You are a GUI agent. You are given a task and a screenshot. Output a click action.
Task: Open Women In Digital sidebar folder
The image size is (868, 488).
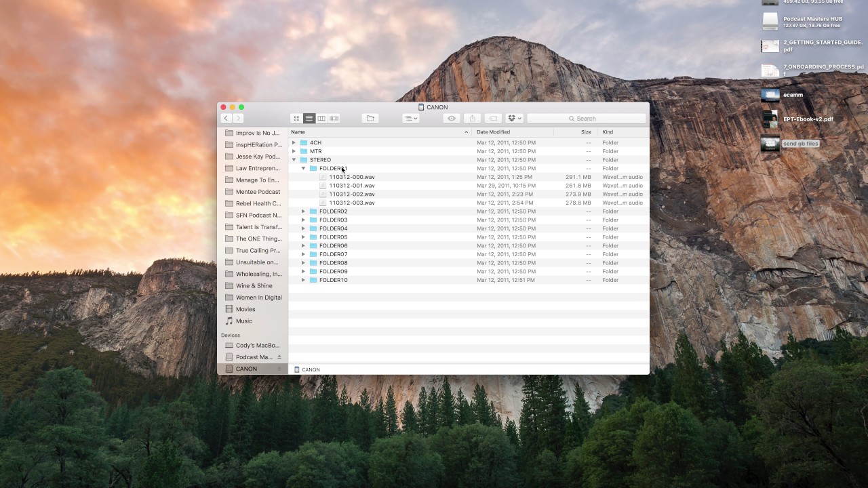pos(252,298)
